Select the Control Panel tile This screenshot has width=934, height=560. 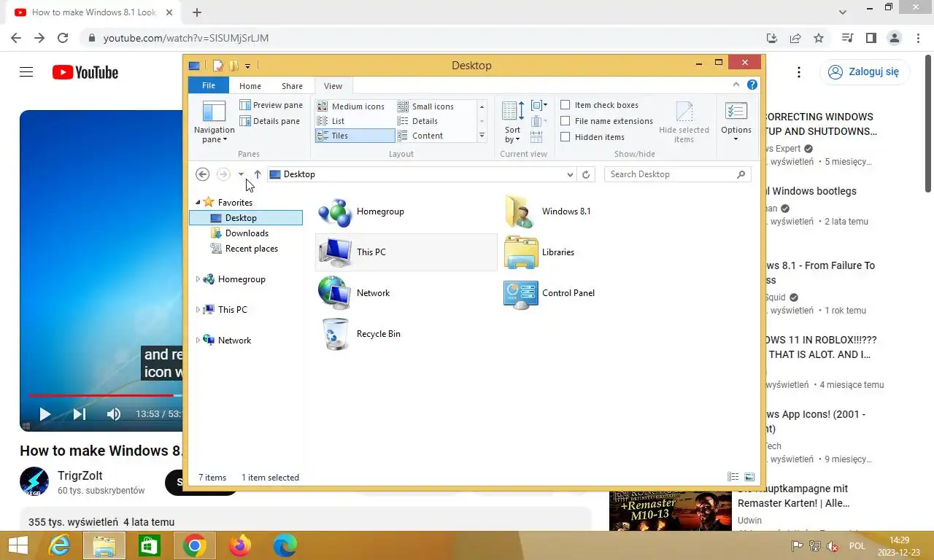point(591,293)
